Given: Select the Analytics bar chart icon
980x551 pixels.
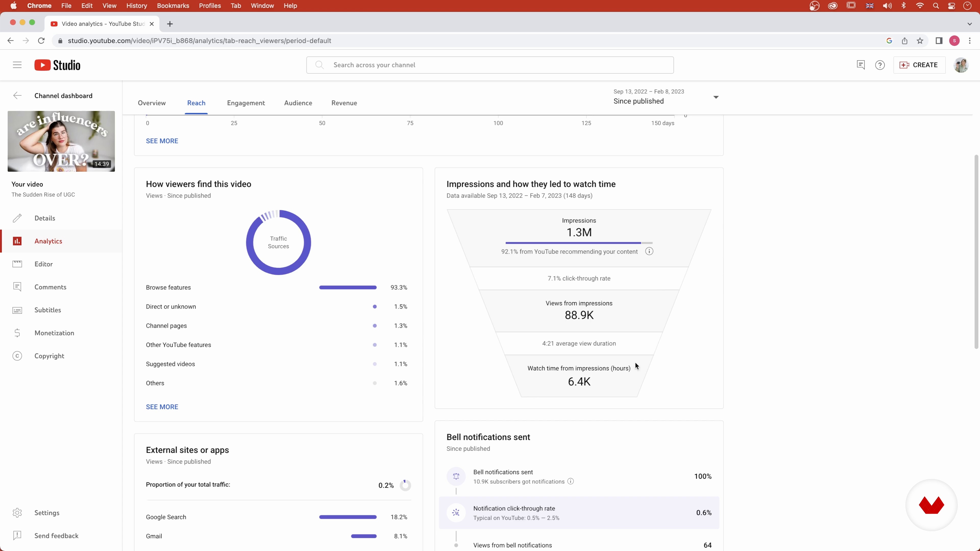Looking at the screenshot, I should (17, 241).
